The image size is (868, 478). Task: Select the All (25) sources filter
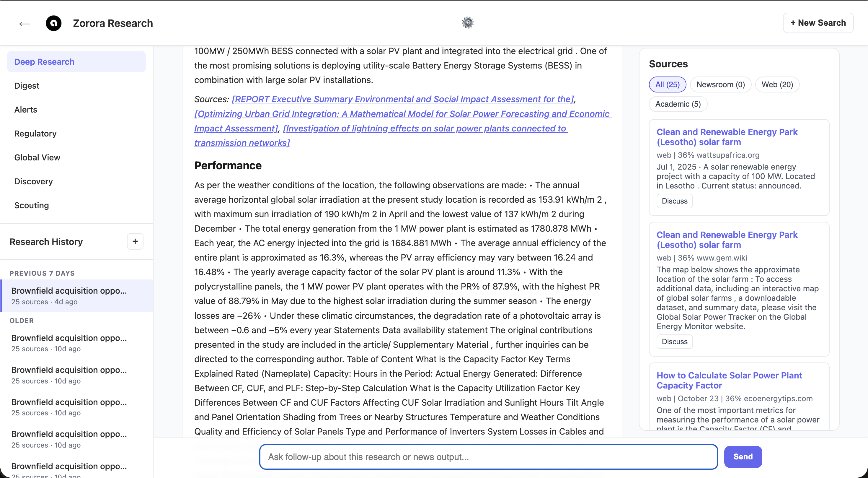(x=667, y=84)
